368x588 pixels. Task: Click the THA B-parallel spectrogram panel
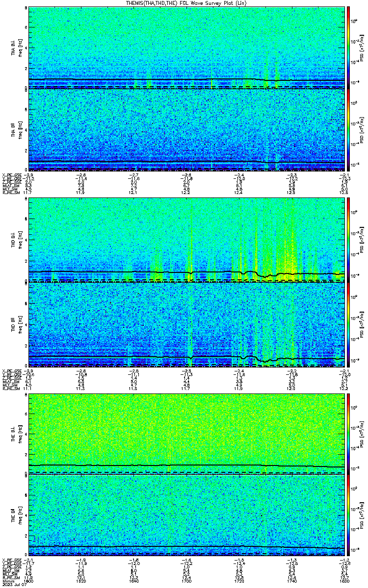coord(187,130)
